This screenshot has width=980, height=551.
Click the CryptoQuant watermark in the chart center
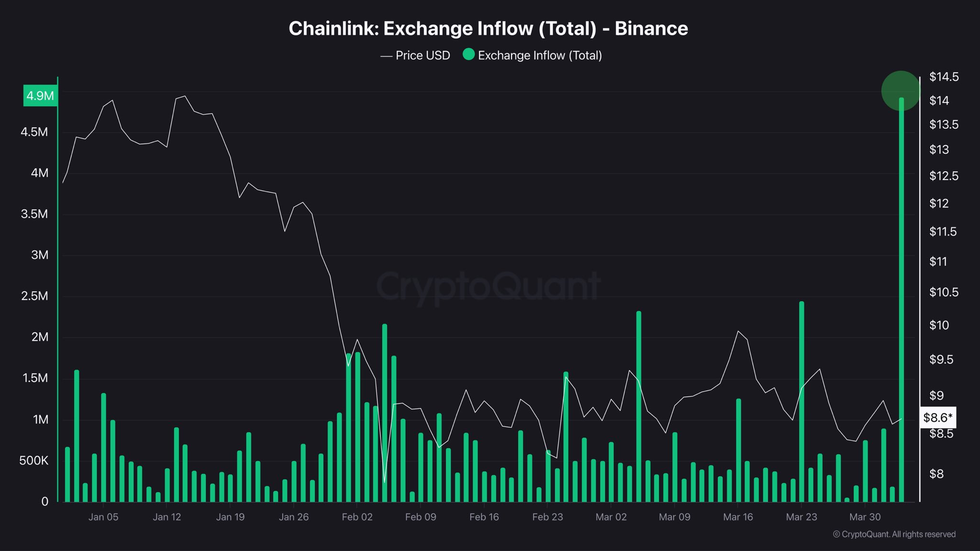488,286
